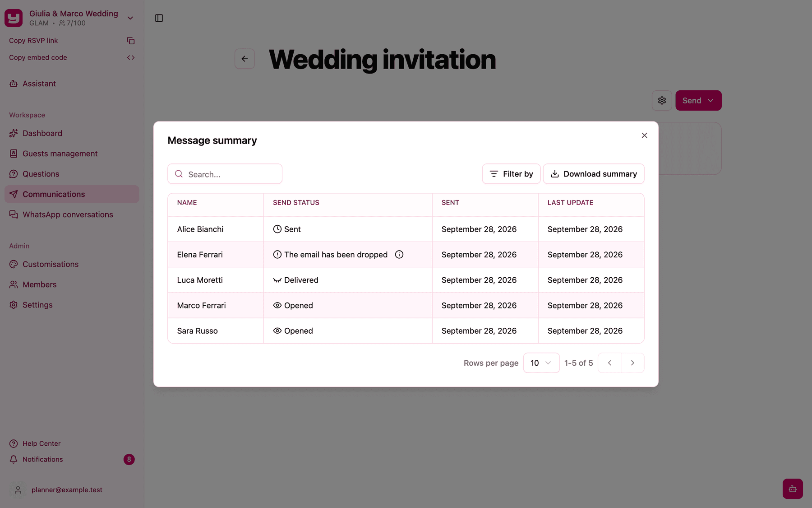The height and width of the screenshot is (508, 812).
Task: Close the Message summary dialog
Action: point(644,135)
